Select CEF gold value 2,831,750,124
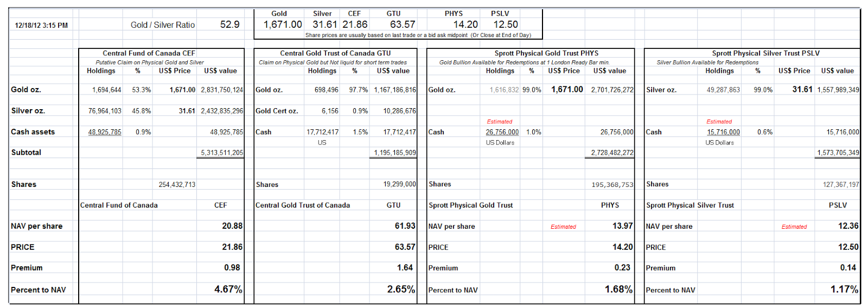 pos(222,90)
